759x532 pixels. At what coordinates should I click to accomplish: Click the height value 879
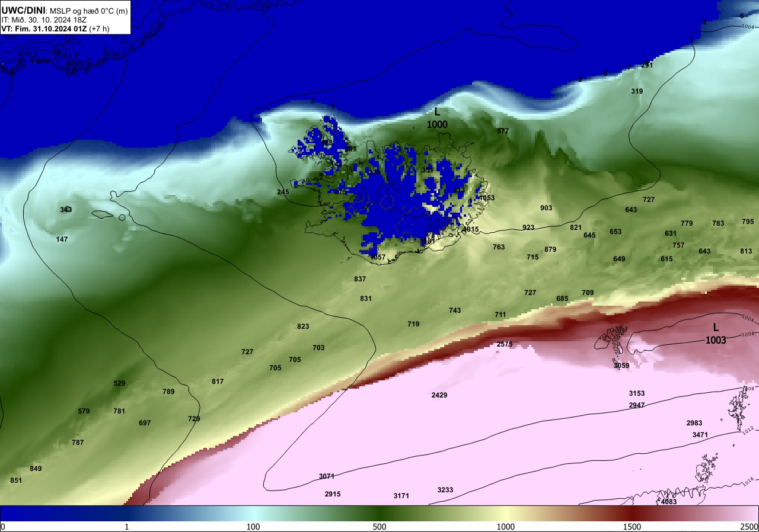[550, 249]
